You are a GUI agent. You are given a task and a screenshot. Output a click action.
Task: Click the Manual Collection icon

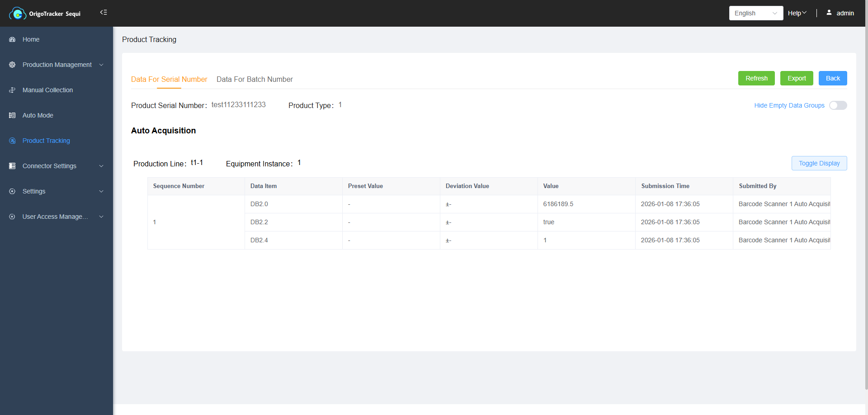point(12,90)
